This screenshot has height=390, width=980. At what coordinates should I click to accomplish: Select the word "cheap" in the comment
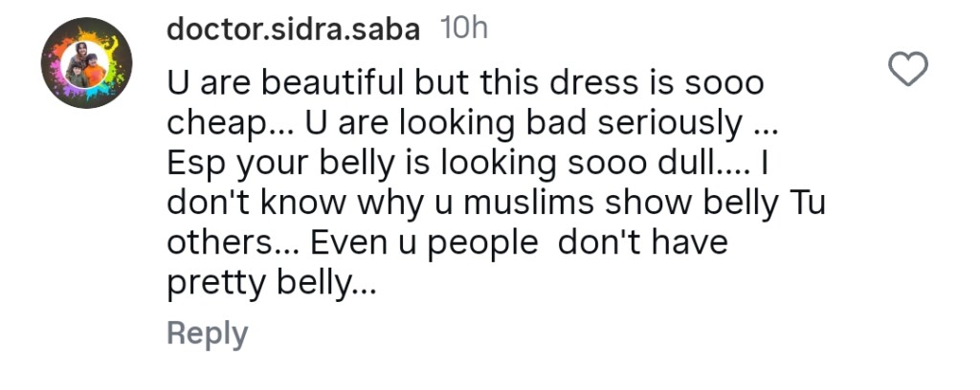212,123
